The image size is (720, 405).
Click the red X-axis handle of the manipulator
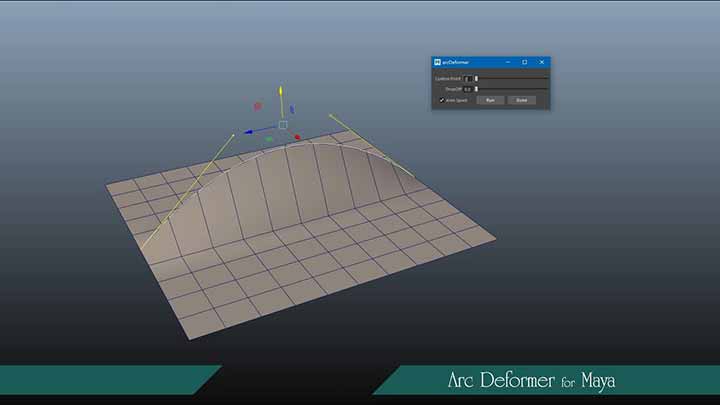[297, 137]
